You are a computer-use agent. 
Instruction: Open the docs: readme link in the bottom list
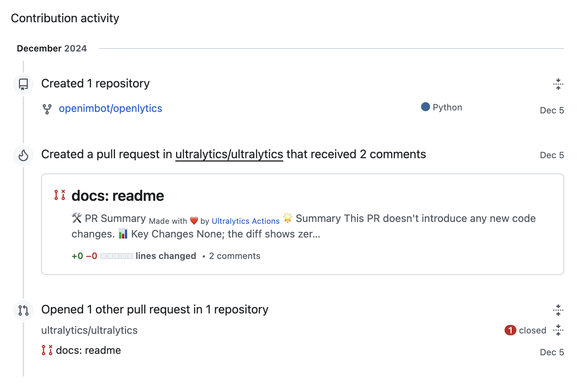click(x=88, y=350)
